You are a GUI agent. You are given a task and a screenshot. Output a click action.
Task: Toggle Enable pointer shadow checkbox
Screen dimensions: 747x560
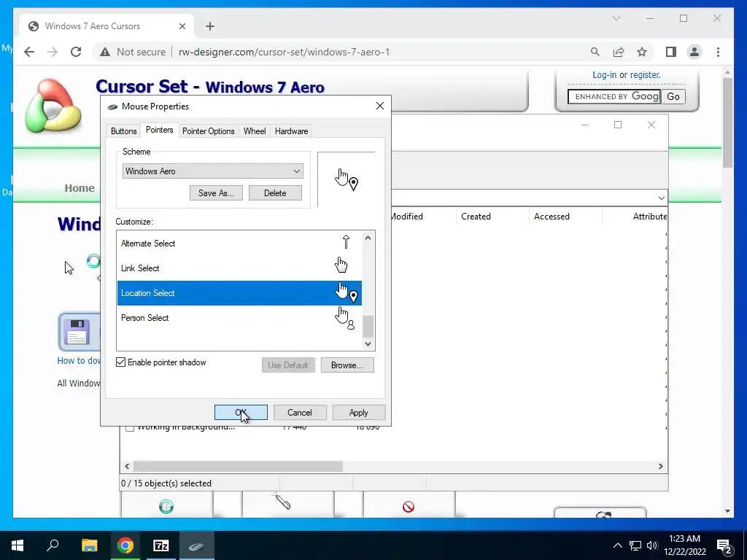[121, 362]
